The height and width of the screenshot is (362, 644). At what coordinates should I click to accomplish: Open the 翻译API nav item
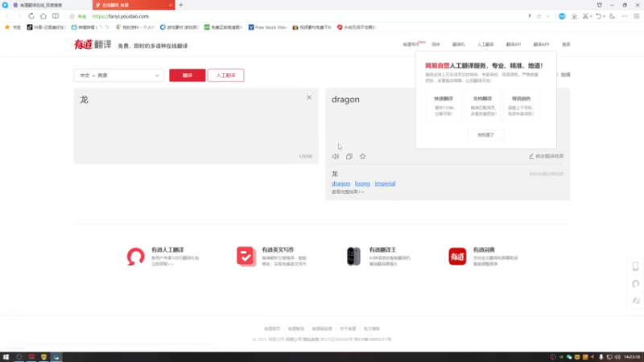coord(514,44)
